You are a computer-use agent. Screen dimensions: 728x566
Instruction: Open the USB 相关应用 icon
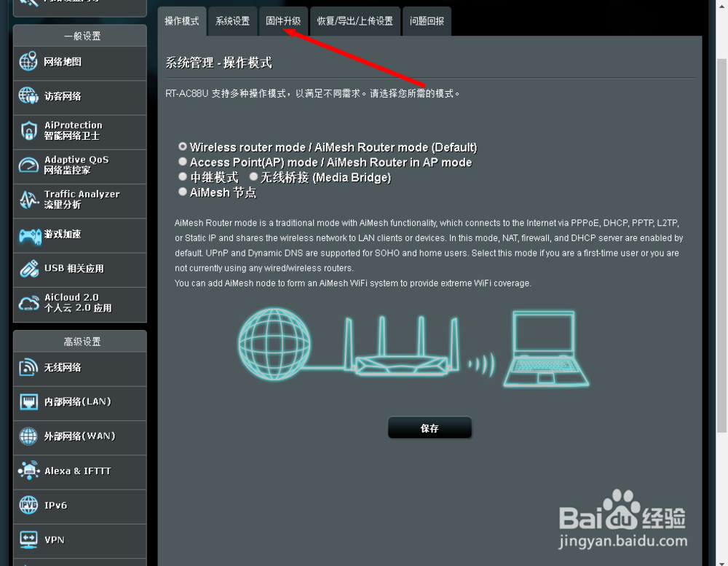28,269
